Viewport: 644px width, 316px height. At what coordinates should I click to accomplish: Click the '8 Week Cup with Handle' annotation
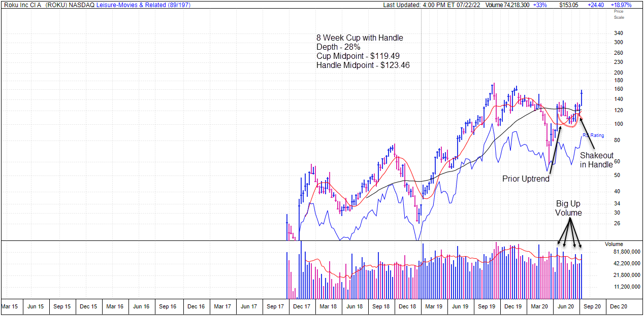click(x=360, y=38)
